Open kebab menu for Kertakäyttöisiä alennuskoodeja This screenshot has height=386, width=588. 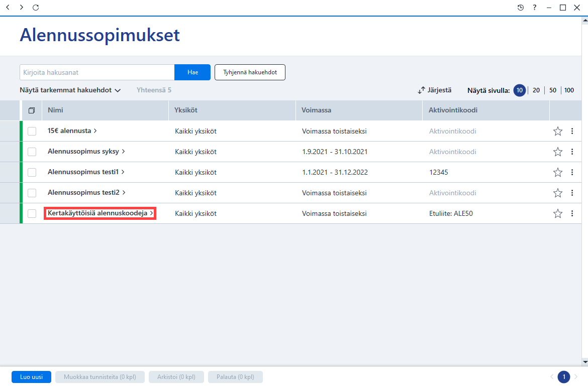click(572, 213)
